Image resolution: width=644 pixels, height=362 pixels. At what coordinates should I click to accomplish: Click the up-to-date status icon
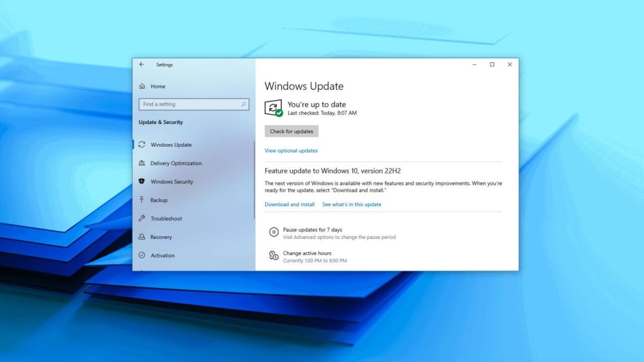273,108
